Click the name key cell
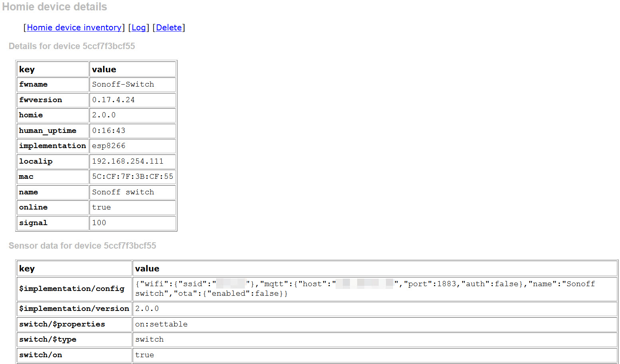 53,192
